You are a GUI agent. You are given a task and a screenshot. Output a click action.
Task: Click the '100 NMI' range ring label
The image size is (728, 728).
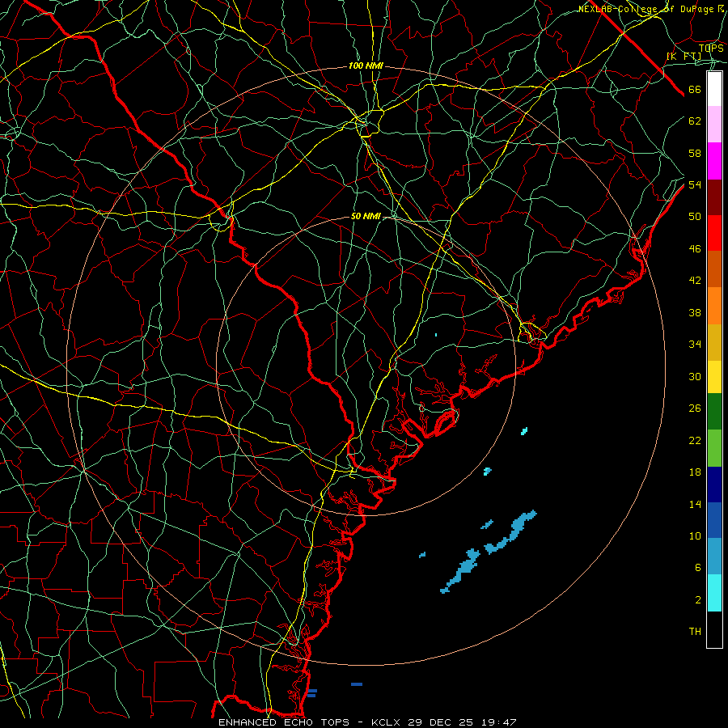pos(366,66)
